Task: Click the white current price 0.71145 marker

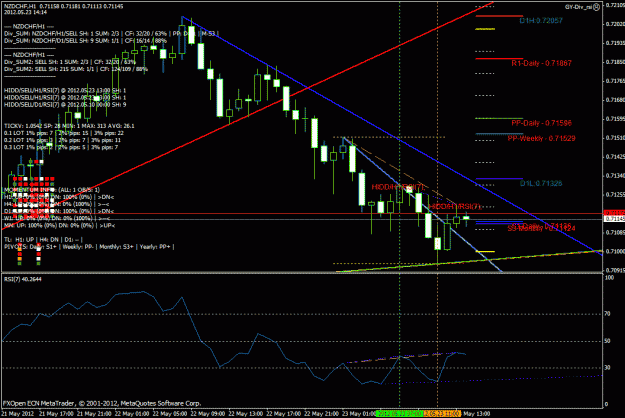Action: pos(614,219)
